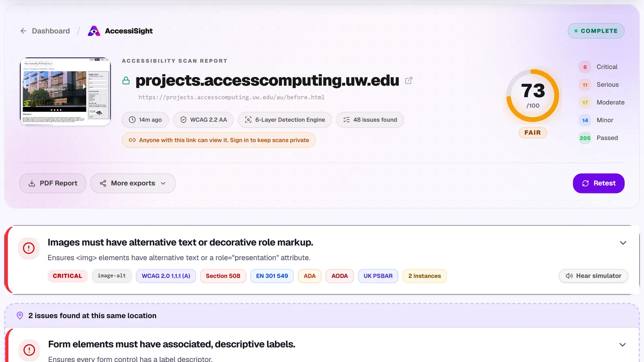Click the Retest button
Viewport: 644px width, 362px height.
pyautogui.click(x=599, y=183)
